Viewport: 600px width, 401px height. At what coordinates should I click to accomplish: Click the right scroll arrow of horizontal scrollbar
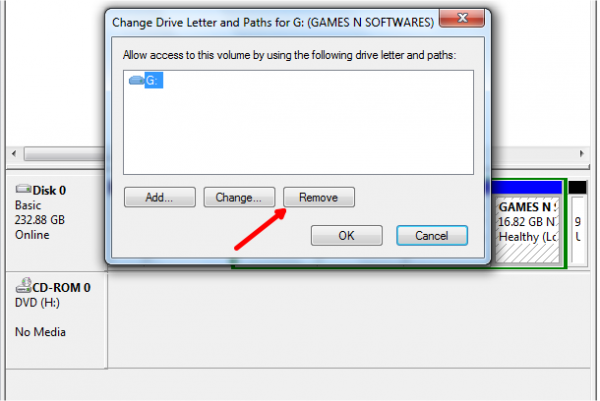tap(582, 153)
